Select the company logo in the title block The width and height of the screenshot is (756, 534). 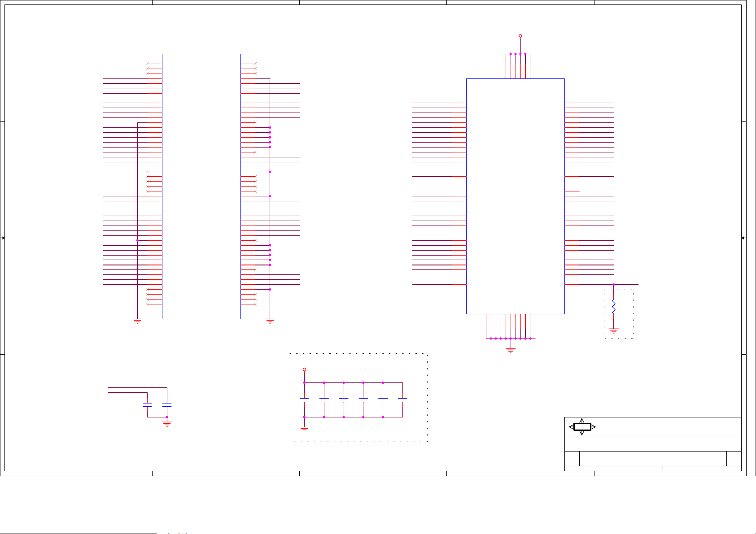582,427
